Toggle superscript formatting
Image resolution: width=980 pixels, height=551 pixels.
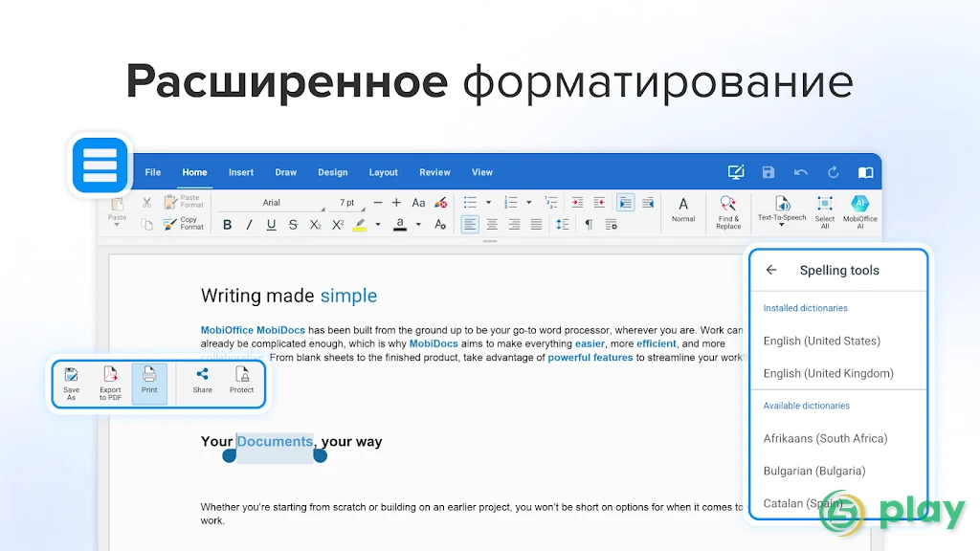(x=338, y=225)
